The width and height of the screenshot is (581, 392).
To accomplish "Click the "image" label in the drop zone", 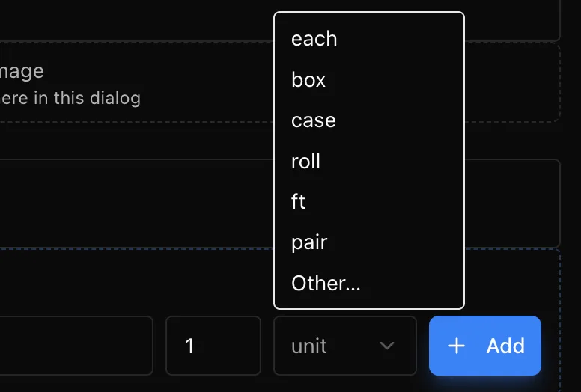I will [x=22, y=71].
